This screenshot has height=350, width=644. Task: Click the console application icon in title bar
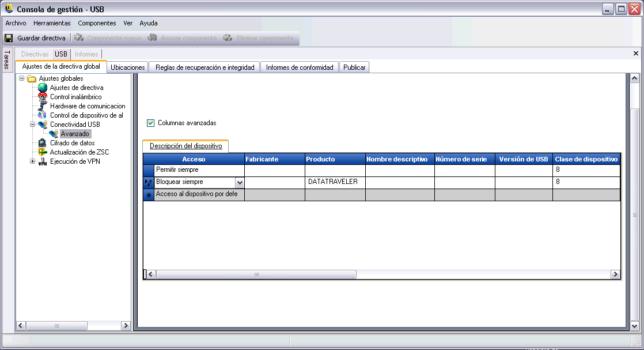[9, 9]
